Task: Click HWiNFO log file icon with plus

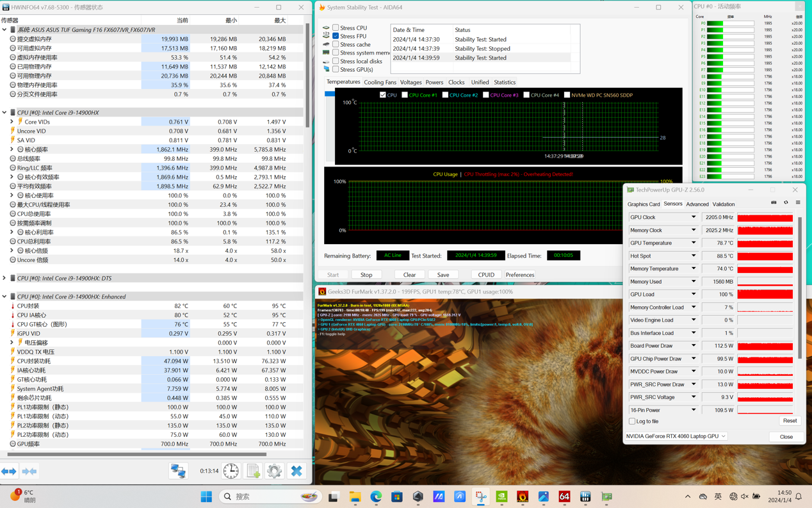Action: (253, 471)
